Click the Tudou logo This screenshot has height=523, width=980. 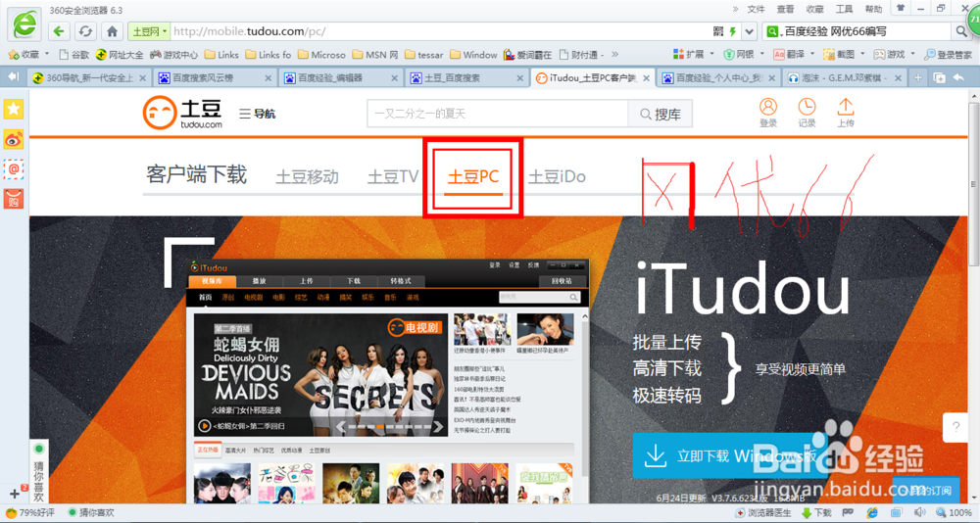(182, 113)
